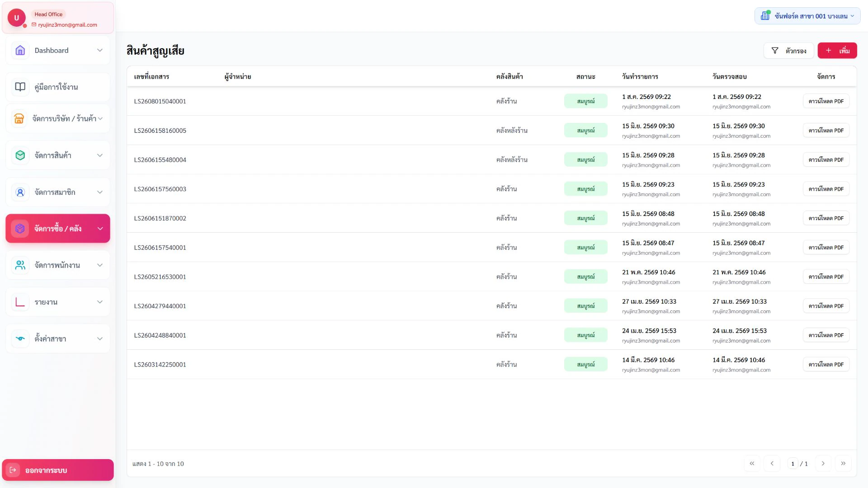868x488 pixels.
Task: Open the Dashboard home icon
Action: (x=20, y=50)
